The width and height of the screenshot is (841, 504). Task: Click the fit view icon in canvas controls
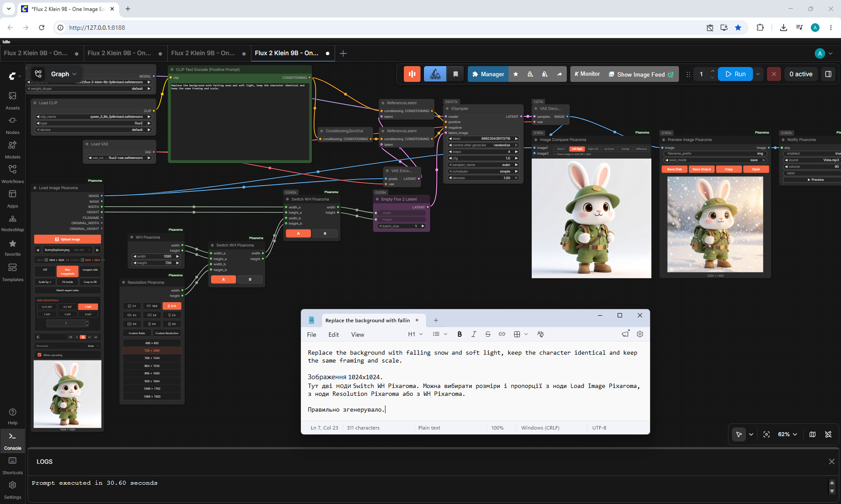[767, 434]
